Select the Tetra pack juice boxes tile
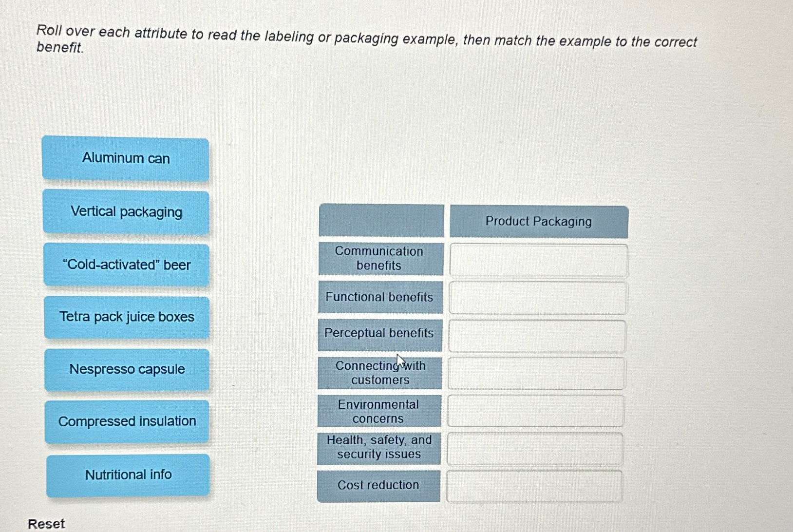Viewport: 793px width, 532px height. (x=126, y=317)
